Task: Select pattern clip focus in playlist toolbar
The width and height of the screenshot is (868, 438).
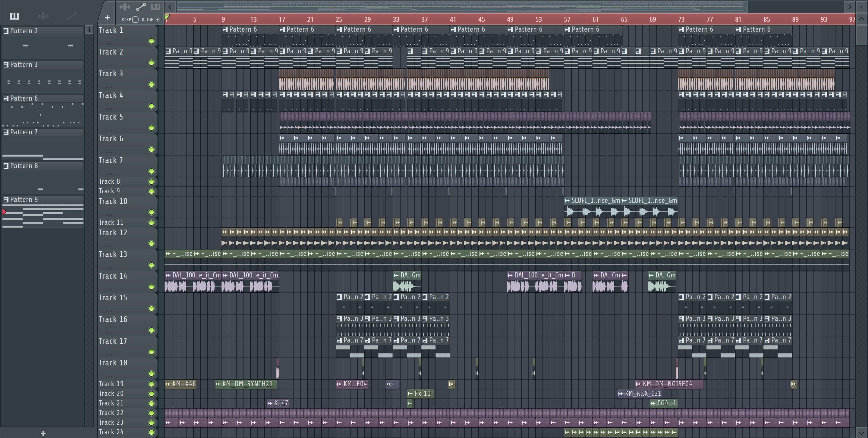Action: pyautogui.click(x=155, y=7)
